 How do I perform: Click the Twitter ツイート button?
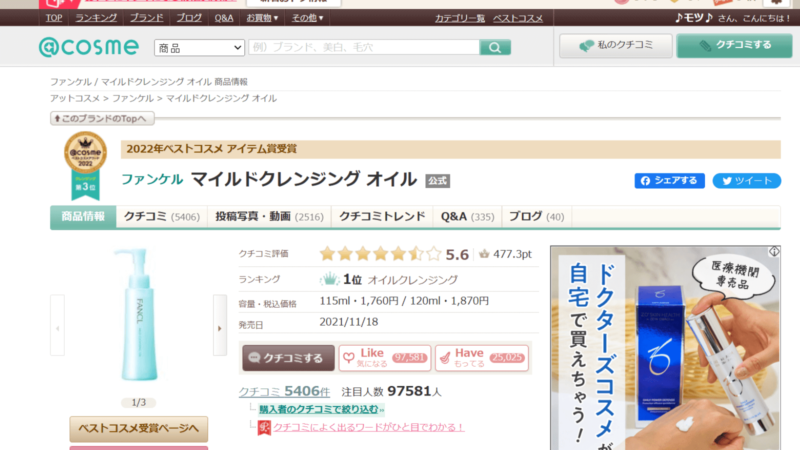(746, 181)
